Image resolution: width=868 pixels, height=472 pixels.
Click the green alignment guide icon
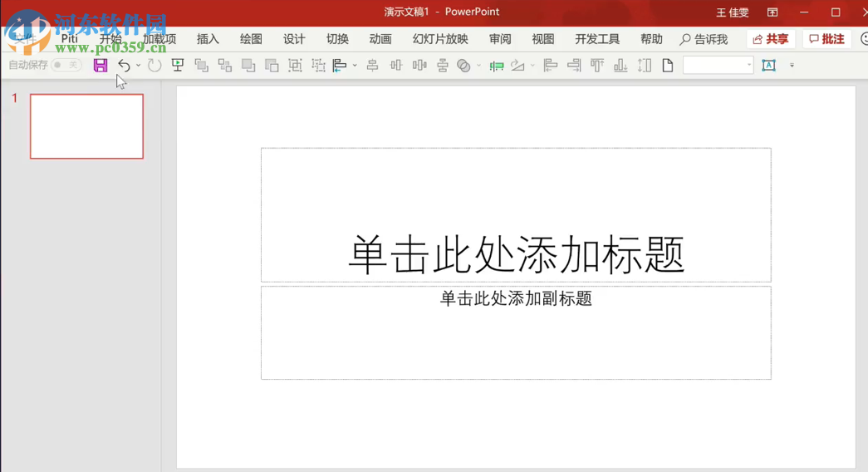[497, 66]
